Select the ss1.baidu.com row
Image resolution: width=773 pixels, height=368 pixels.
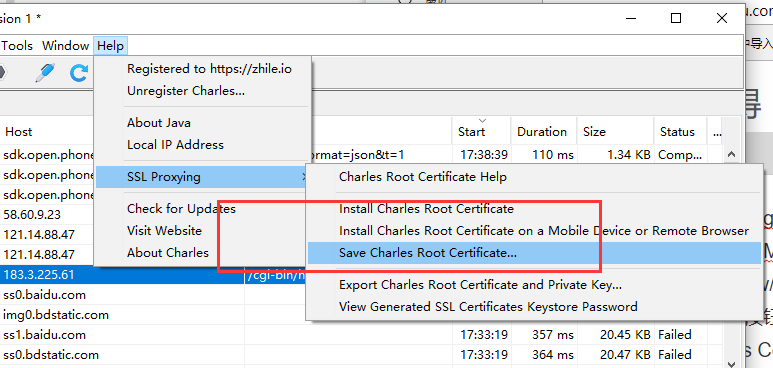coord(44,335)
